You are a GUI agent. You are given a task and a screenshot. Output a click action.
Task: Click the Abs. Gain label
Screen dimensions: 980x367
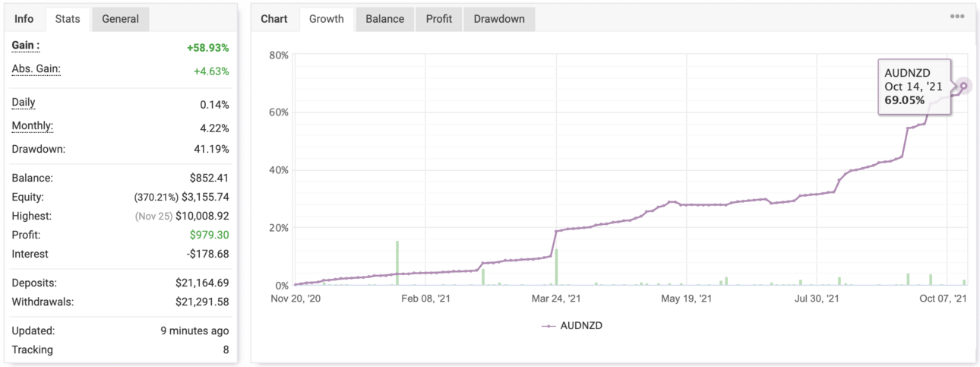[36, 69]
